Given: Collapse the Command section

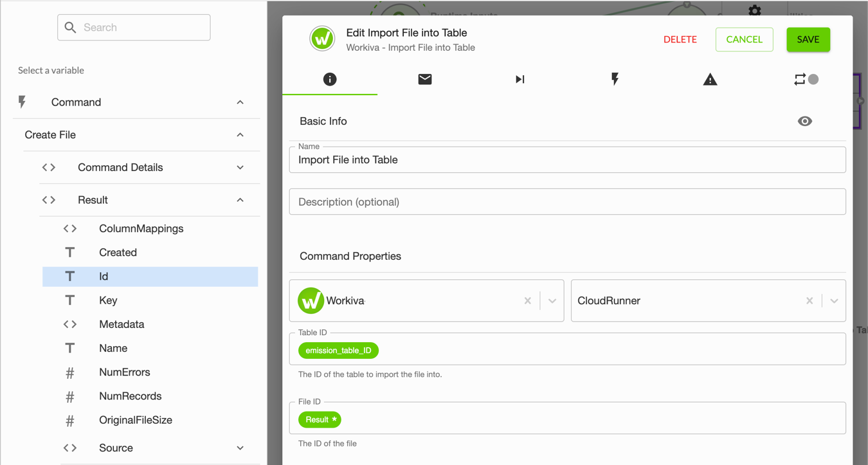Looking at the screenshot, I should pos(240,102).
